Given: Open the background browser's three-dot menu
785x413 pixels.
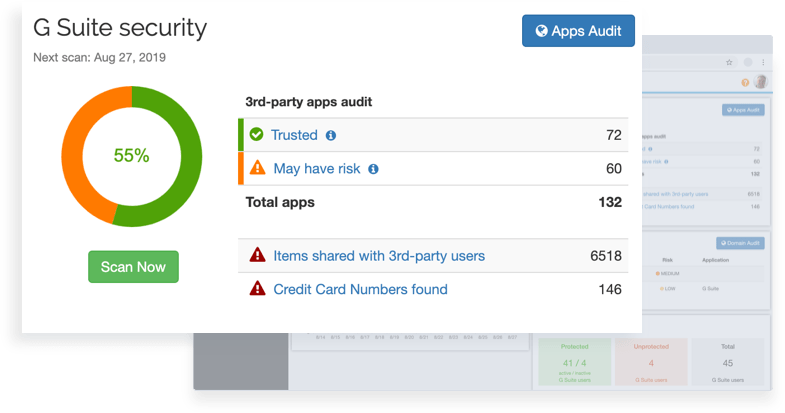Looking at the screenshot, I should pyautogui.click(x=763, y=63).
